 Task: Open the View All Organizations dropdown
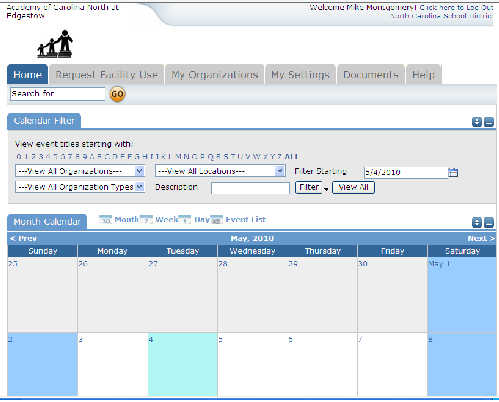tap(80, 171)
